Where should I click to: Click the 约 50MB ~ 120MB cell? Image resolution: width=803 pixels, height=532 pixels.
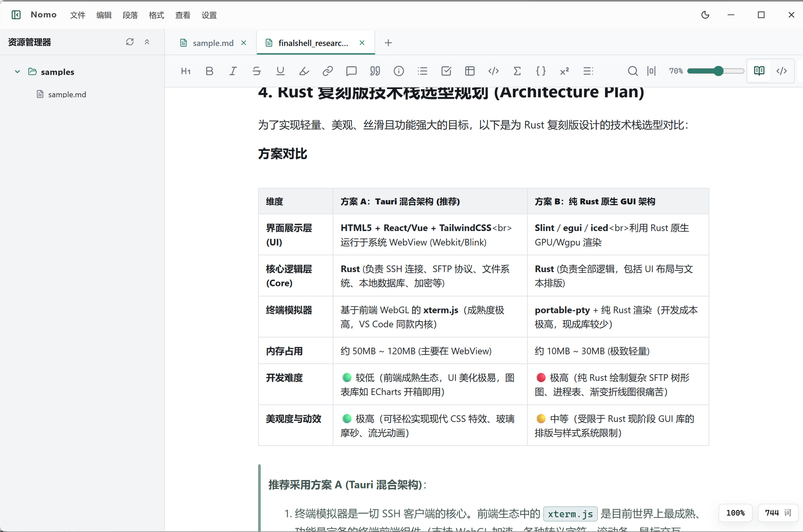pos(430,351)
